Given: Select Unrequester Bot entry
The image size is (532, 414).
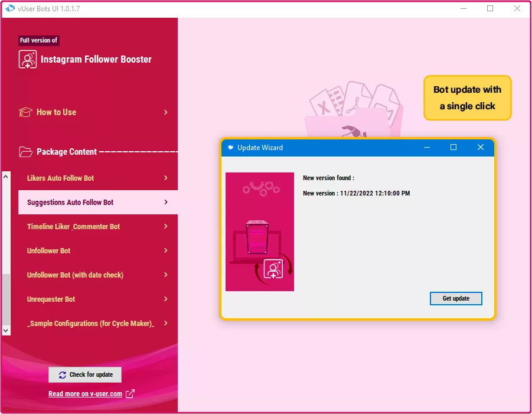Looking at the screenshot, I should pos(97,299).
